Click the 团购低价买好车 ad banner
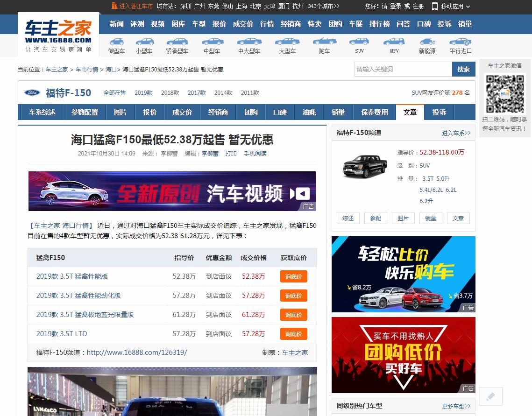Image resolution: width=532 pixels, height=416 pixels. 404,355
